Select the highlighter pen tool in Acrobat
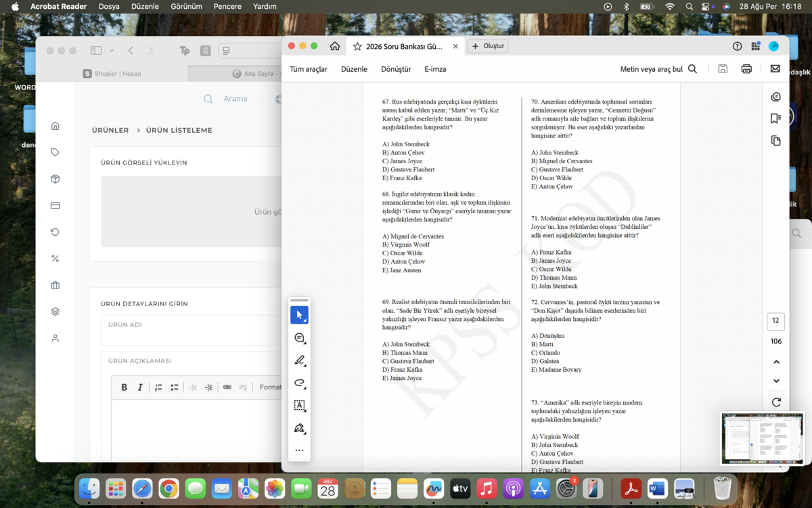 pyautogui.click(x=299, y=360)
